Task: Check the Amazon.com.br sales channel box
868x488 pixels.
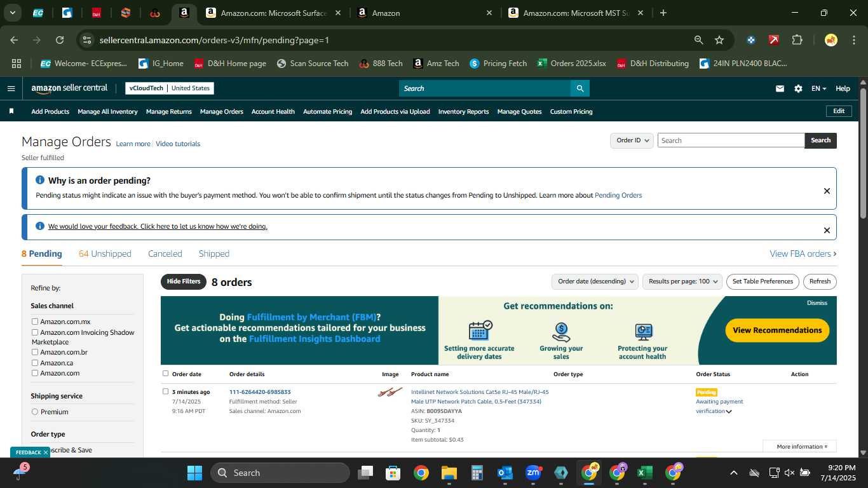Action: click(x=35, y=352)
